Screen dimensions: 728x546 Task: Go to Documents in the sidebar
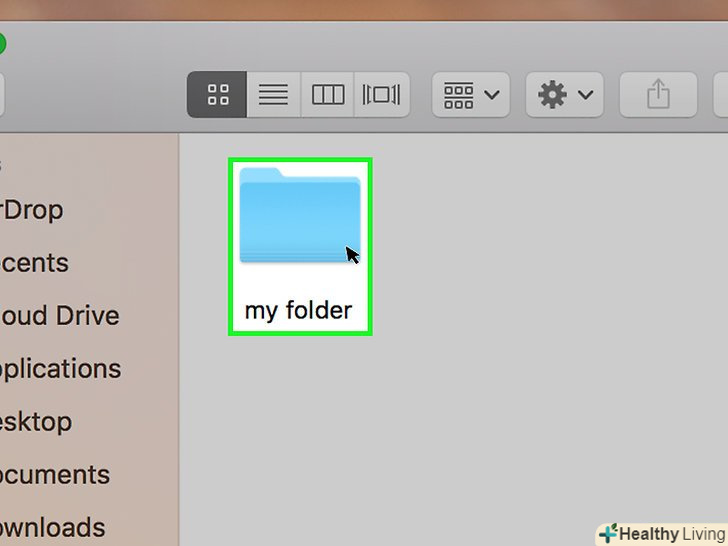[x=55, y=475]
